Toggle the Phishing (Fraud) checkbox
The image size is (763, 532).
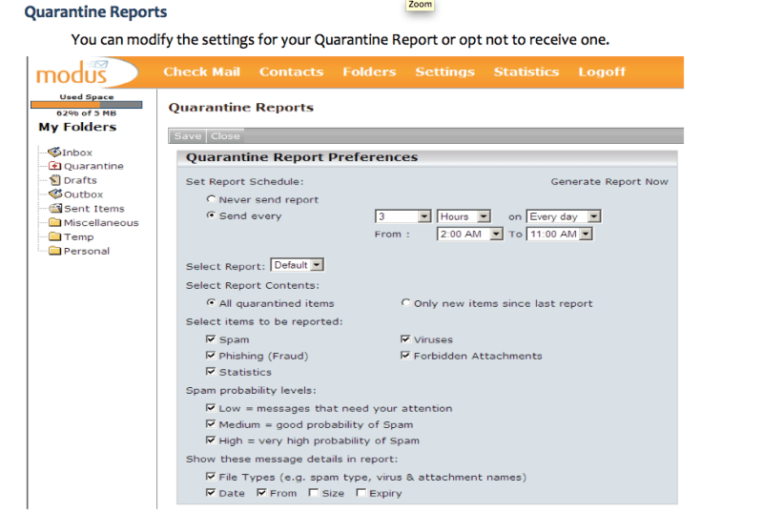(211, 355)
